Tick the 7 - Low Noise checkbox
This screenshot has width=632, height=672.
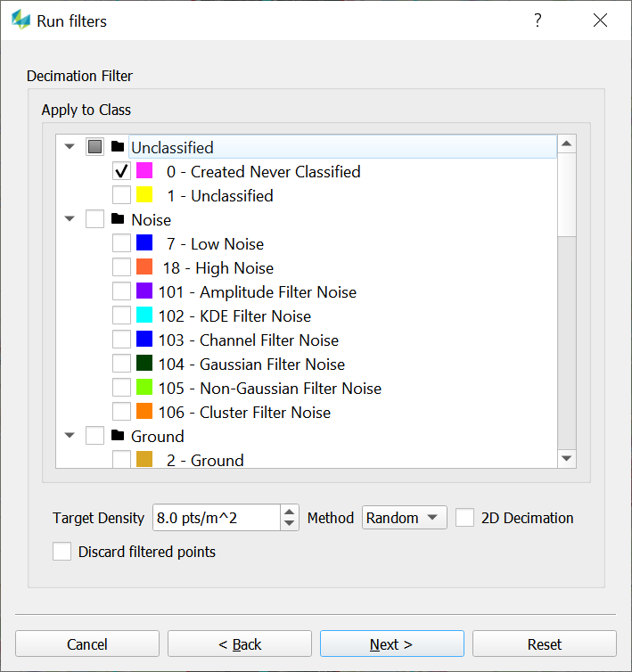click(122, 243)
